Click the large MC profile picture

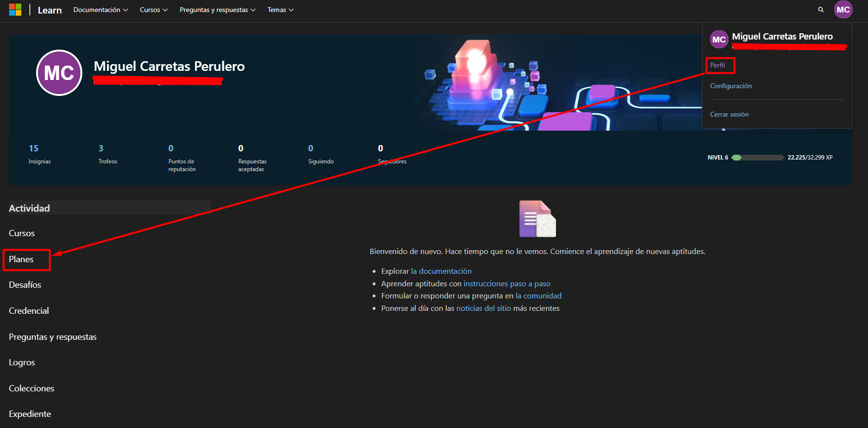59,73
